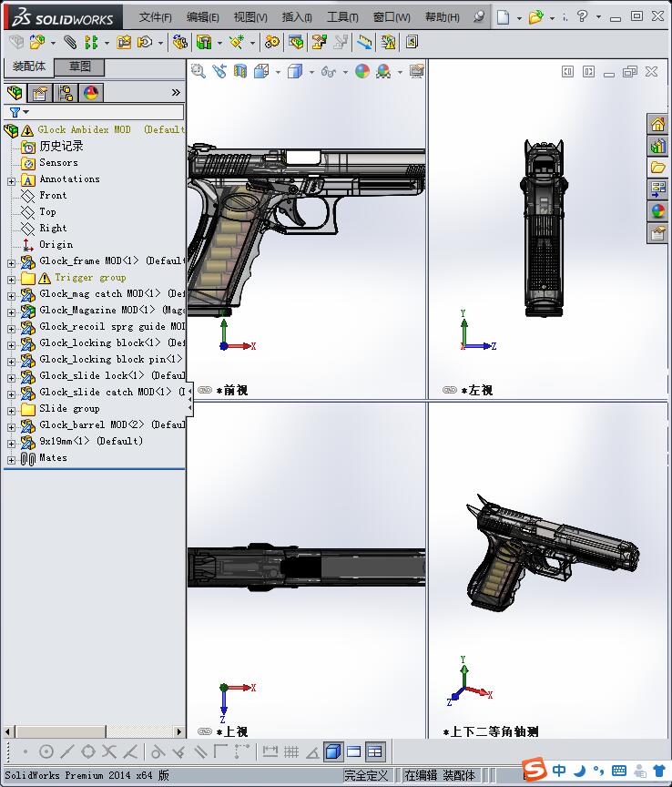Image resolution: width=672 pixels, height=787 pixels.
Task: Click the Bill of Materials icon
Action: point(296,42)
